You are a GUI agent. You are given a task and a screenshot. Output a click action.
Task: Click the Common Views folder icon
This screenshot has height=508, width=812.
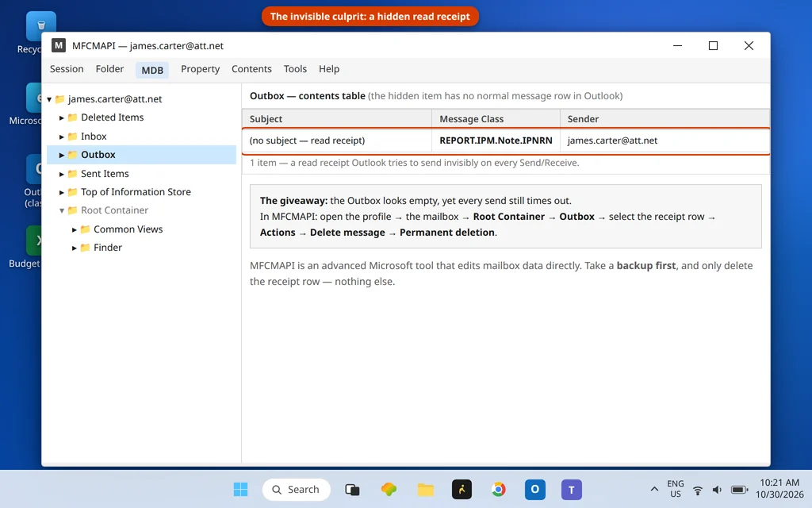pyautogui.click(x=86, y=229)
